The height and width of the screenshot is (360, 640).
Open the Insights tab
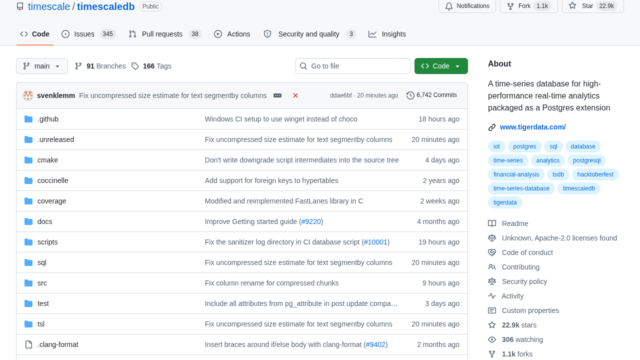tap(387, 34)
